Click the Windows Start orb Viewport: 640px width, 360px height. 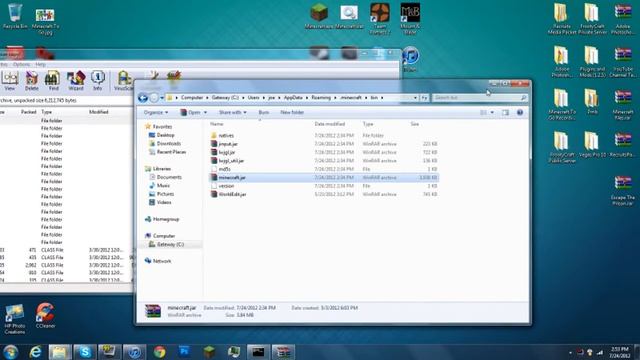pyautogui.click(x=11, y=352)
